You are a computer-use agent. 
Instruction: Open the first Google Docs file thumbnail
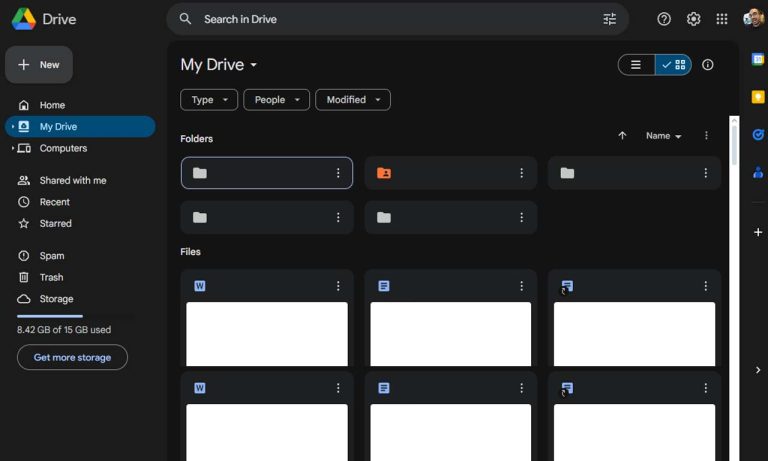451,334
